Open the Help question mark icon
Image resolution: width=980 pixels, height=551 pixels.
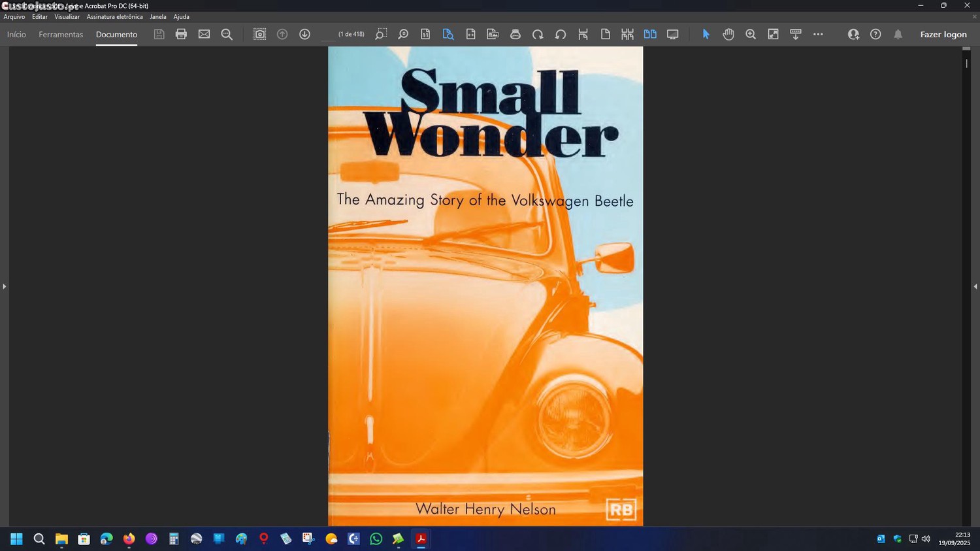(875, 34)
